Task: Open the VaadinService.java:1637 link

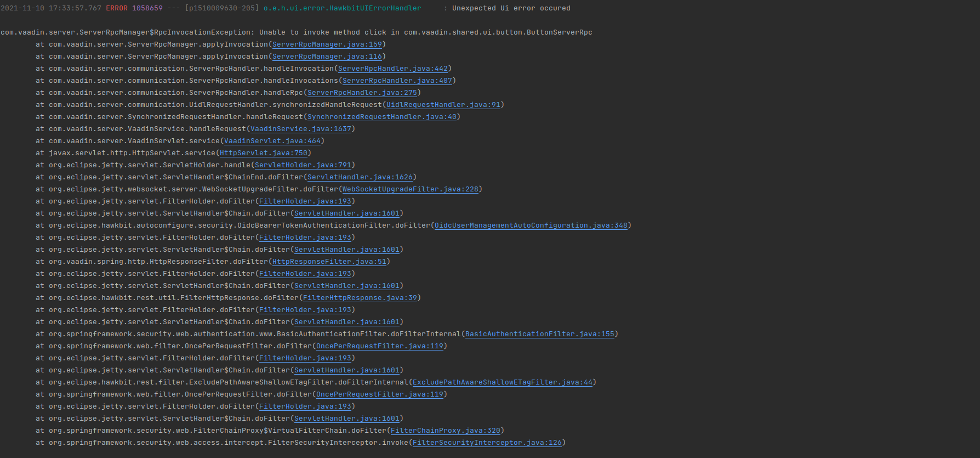Action: [x=301, y=129]
